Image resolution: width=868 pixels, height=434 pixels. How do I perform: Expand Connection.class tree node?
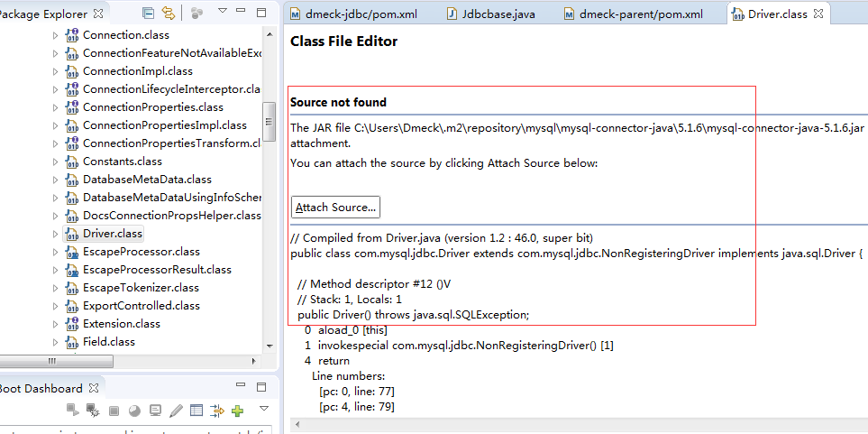(x=55, y=35)
